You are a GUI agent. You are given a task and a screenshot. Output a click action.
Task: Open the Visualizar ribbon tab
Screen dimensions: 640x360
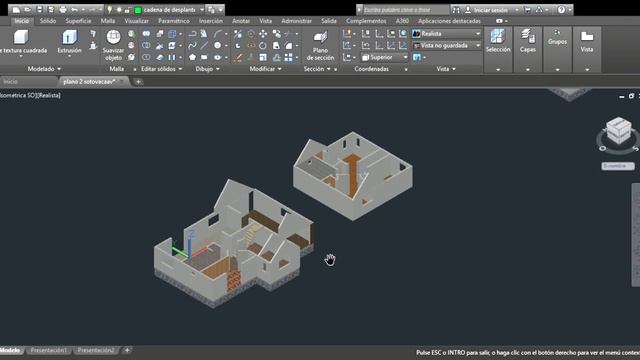(x=137, y=21)
